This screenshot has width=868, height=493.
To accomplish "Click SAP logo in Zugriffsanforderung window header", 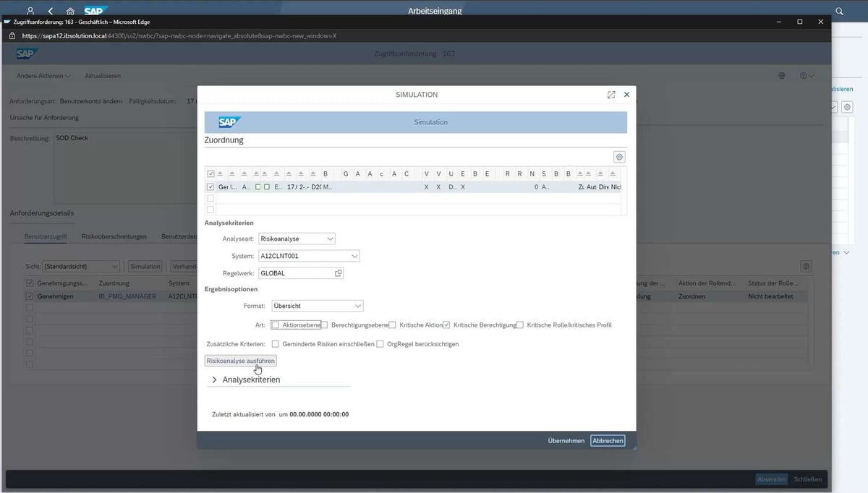I will [x=28, y=54].
